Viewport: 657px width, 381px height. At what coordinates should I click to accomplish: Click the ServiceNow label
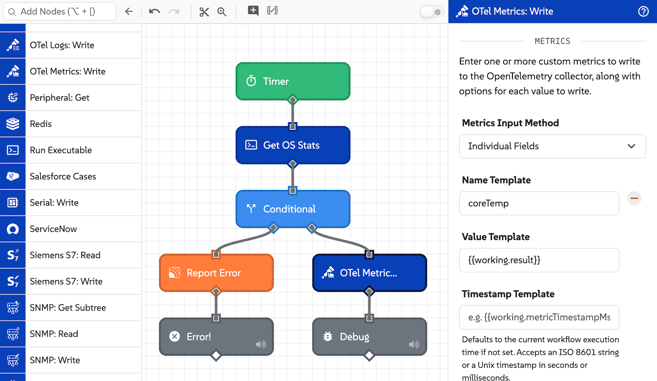53,229
